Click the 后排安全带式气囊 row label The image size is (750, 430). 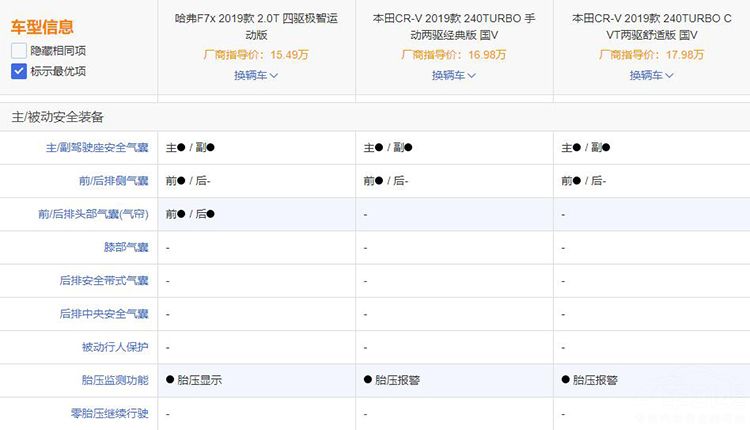pyautogui.click(x=104, y=281)
